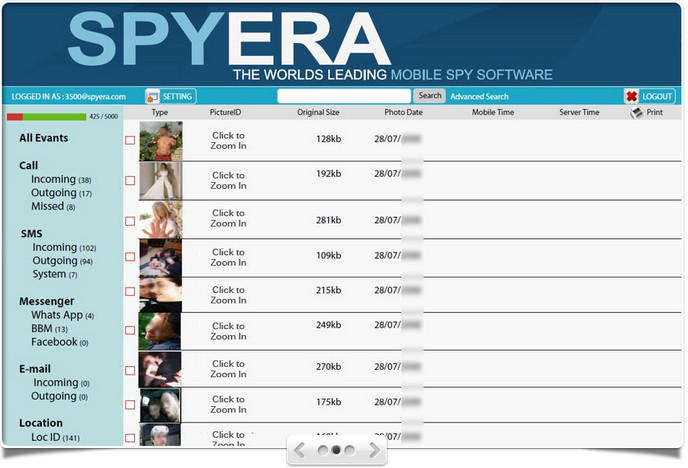Image resolution: width=688 pixels, height=468 pixels.
Task: Go to previous slide with left arrow
Action: click(298, 451)
